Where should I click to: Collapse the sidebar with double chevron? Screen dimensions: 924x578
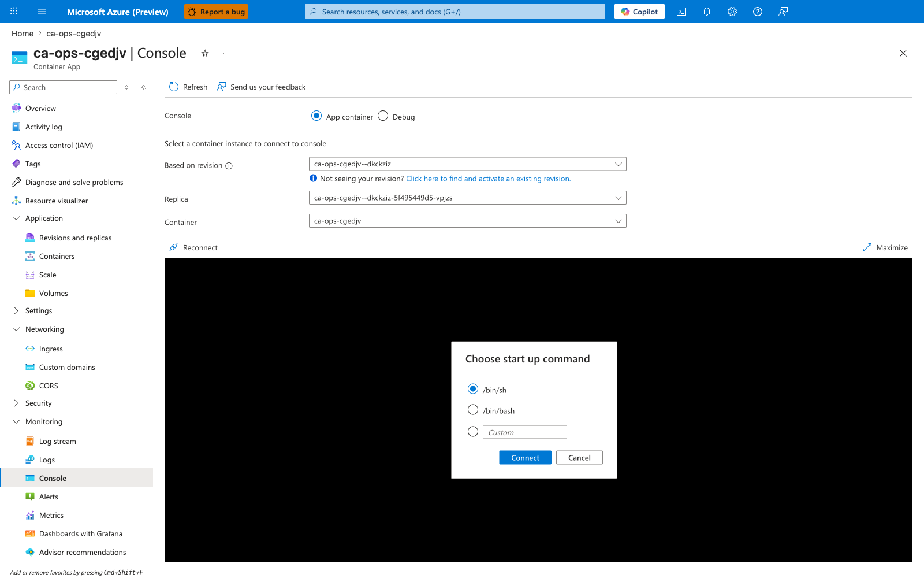click(x=144, y=87)
